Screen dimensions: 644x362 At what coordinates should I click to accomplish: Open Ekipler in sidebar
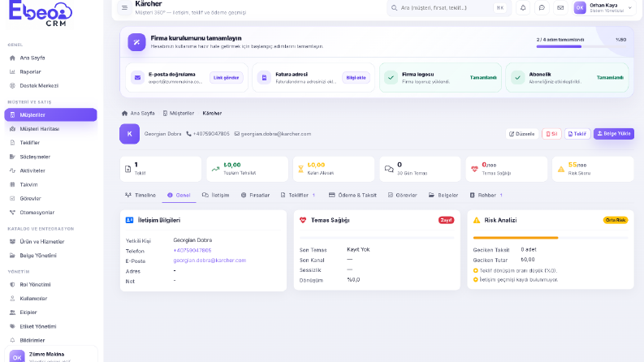pyautogui.click(x=50, y=312)
